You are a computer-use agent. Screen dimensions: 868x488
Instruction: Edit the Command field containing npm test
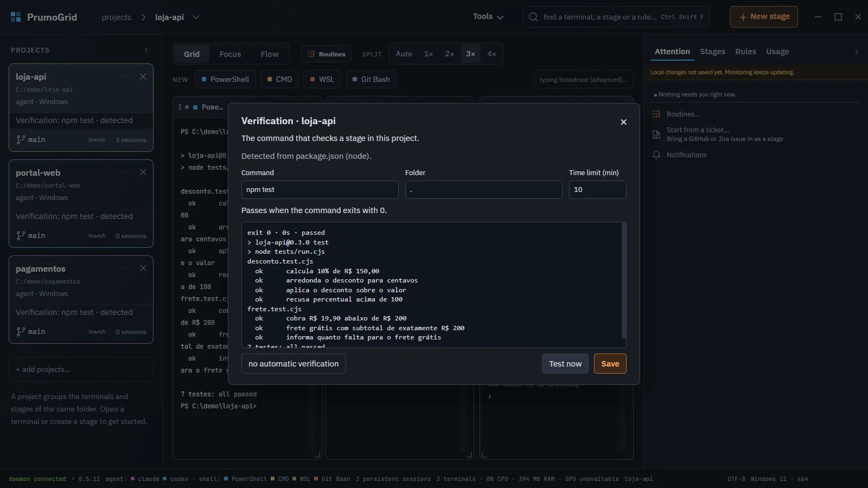pos(320,190)
